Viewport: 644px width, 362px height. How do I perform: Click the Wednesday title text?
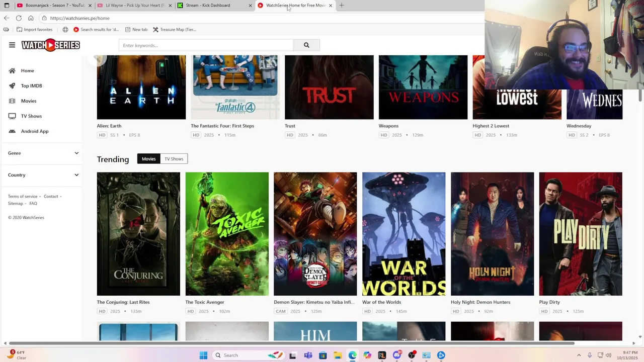coord(579,126)
